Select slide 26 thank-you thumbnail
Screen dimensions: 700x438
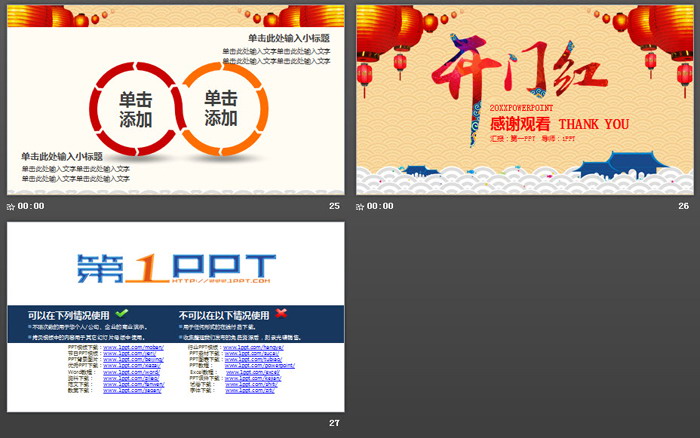(x=525, y=100)
